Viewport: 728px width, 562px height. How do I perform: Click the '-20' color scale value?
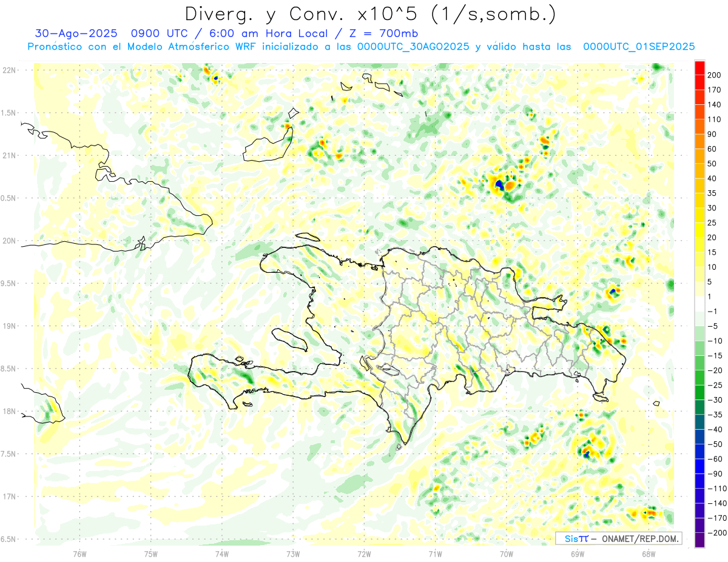click(715, 370)
